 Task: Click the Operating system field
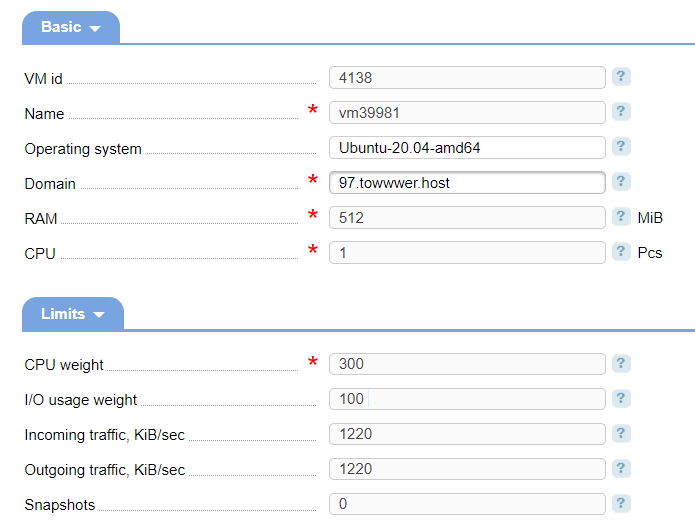(467, 147)
